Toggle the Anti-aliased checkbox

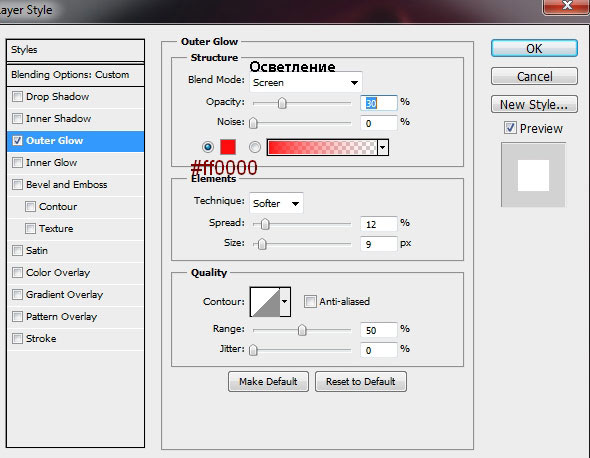click(310, 301)
